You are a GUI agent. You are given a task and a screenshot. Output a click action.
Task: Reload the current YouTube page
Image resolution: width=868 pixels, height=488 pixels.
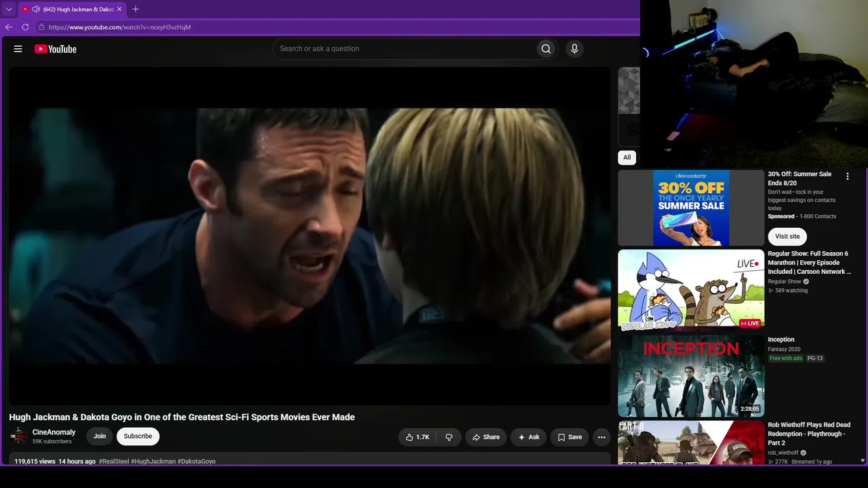tap(25, 27)
